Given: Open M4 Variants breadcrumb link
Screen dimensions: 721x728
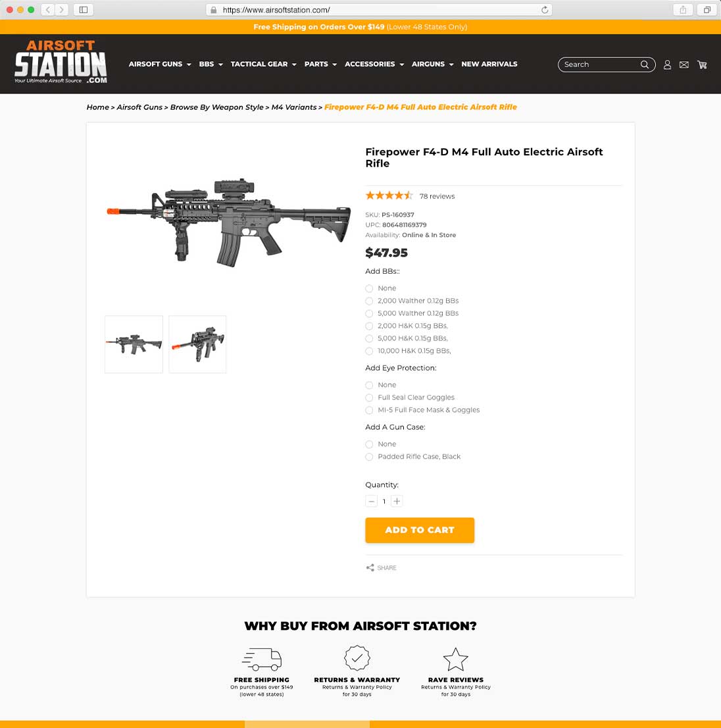Looking at the screenshot, I should click(293, 107).
